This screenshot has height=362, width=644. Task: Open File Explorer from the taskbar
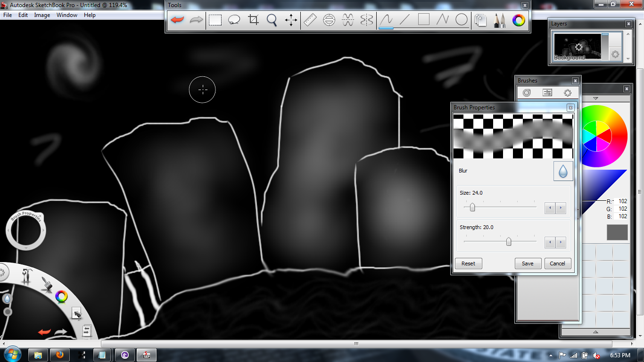point(38,354)
